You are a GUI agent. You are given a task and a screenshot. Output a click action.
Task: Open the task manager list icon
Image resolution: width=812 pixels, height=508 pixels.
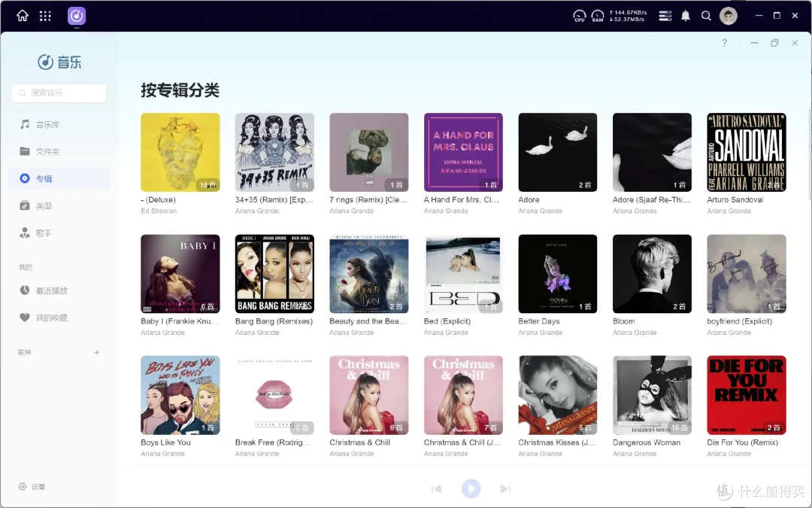click(665, 16)
